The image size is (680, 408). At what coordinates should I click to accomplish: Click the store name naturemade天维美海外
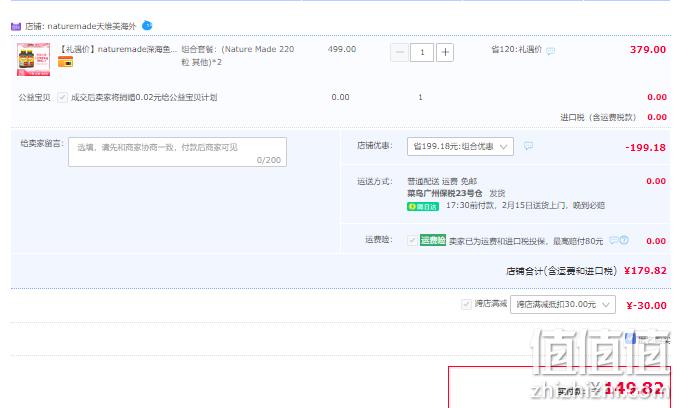pyautogui.click(x=92, y=26)
